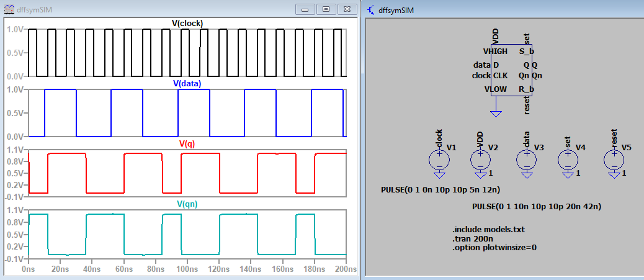Screen dimensions: 644x280
Task: Click the V5 reset voltage source symbol
Action: pyautogui.click(x=614, y=160)
